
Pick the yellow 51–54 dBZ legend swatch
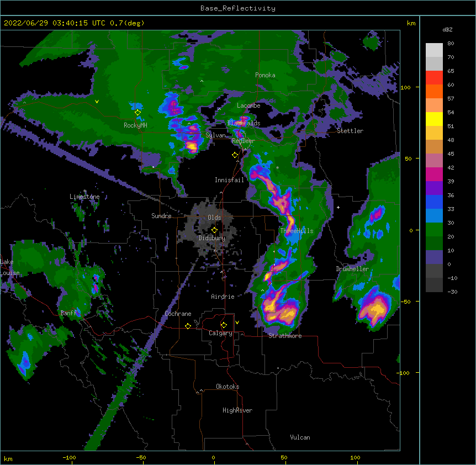coord(434,119)
